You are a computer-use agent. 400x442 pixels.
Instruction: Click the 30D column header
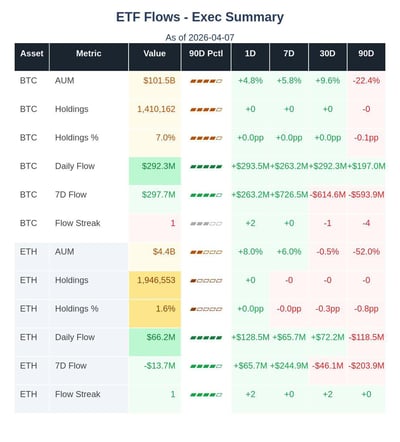tap(328, 57)
